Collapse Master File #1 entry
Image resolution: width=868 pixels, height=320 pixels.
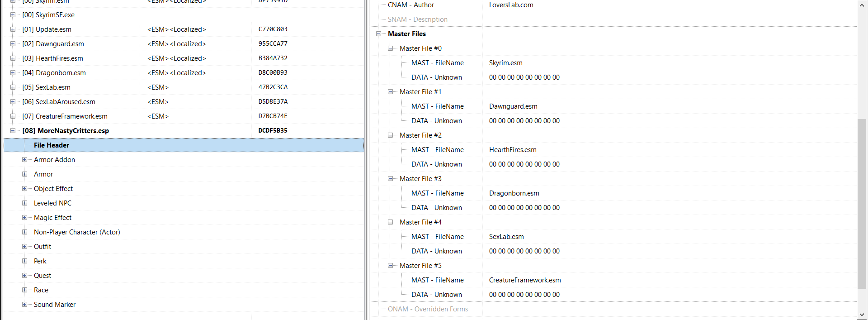tap(391, 92)
